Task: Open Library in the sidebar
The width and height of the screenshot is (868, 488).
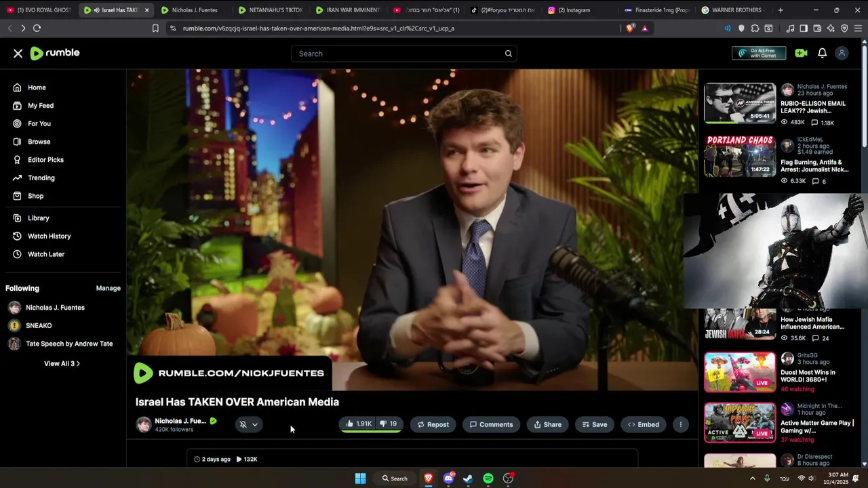Action: (x=31, y=218)
